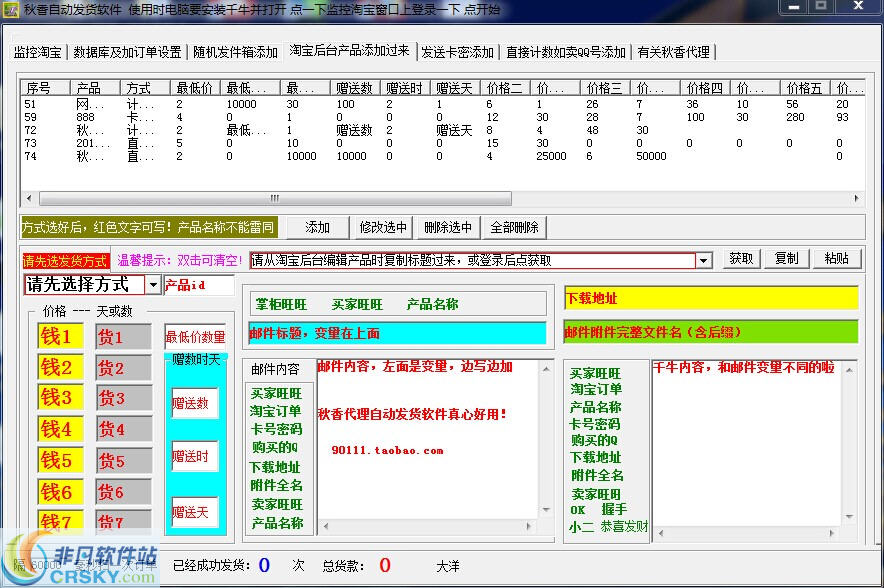
Task: Click the 钱6 price field
Action: (60, 492)
